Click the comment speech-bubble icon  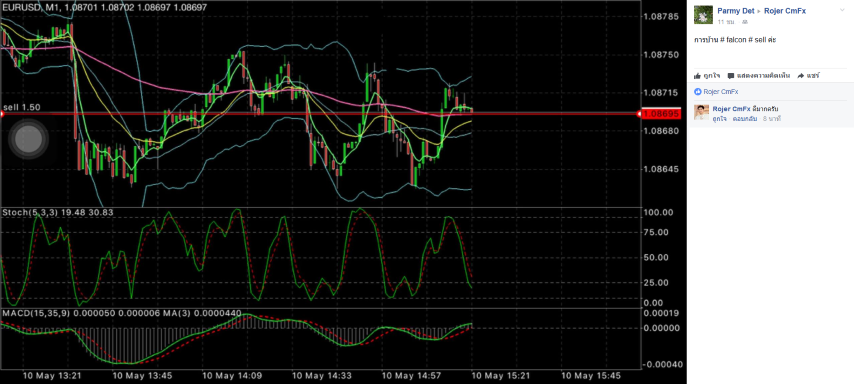click(x=731, y=76)
